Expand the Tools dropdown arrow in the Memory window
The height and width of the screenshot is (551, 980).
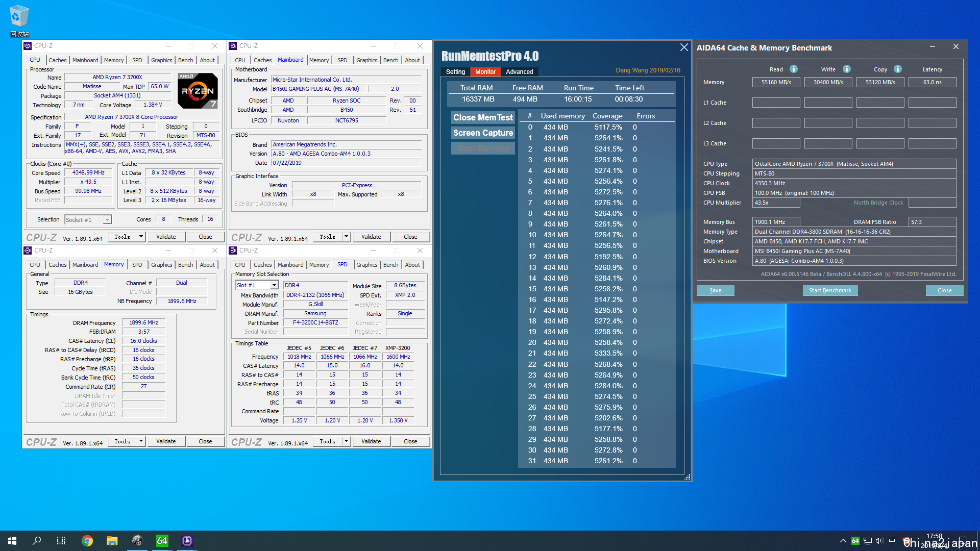click(141, 441)
